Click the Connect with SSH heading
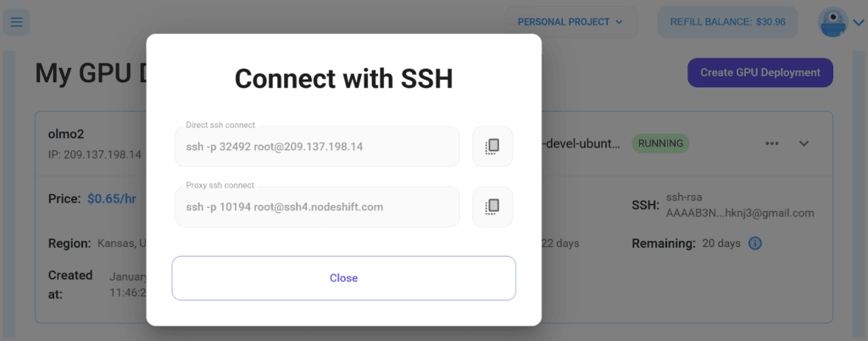868x341 pixels. [x=344, y=79]
